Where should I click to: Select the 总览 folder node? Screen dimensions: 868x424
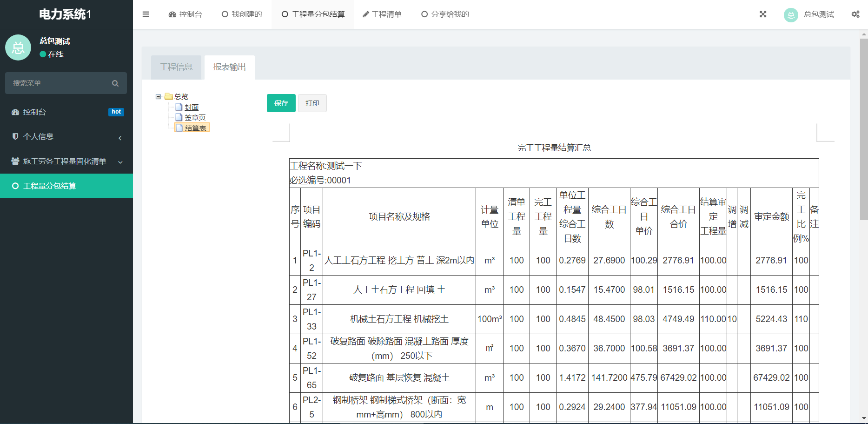[177, 97]
